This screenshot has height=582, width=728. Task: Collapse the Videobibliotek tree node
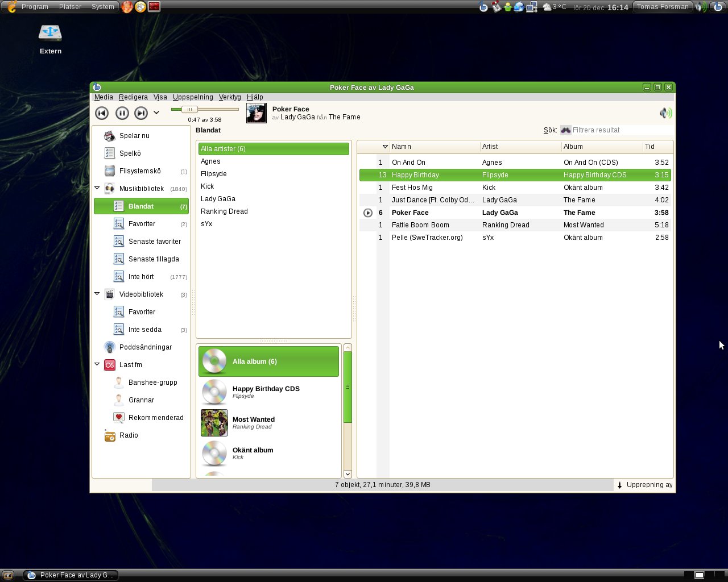point(97,294)
